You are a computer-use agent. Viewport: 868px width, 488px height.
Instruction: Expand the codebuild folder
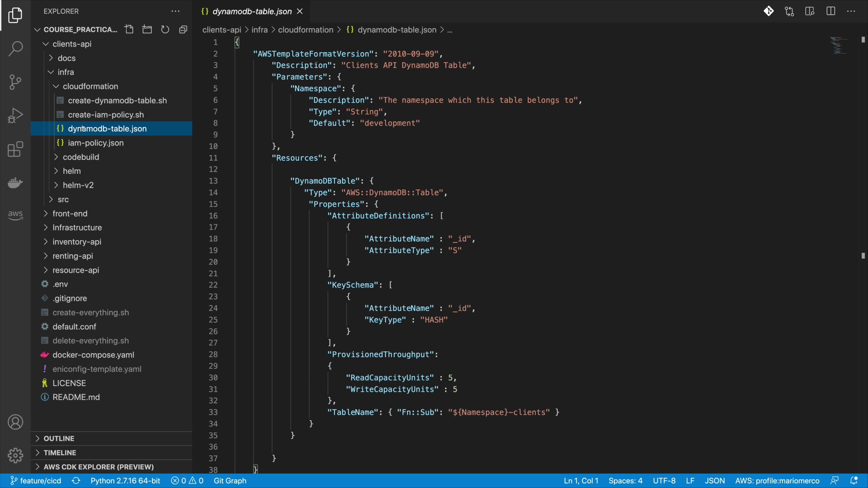coord(81,157)
